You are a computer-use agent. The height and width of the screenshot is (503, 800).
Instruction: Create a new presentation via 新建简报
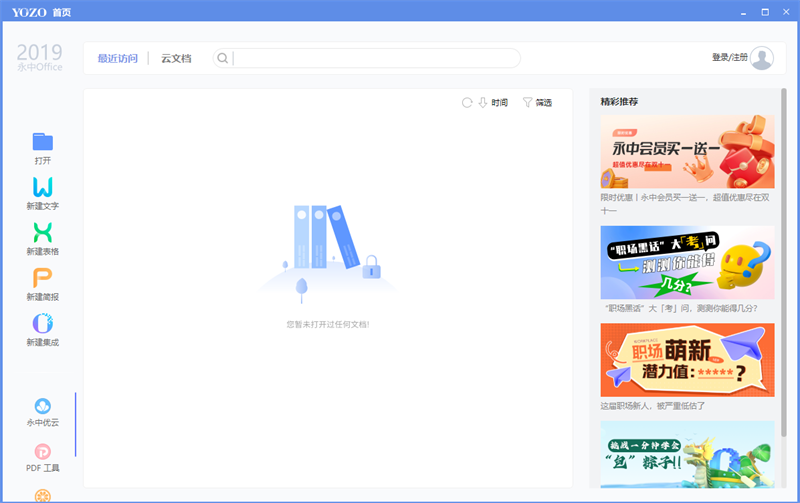click(42, 279)
